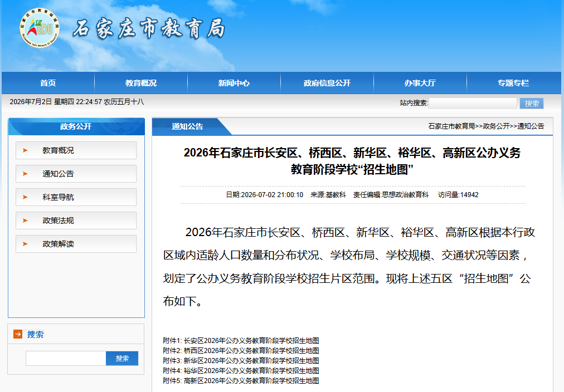Open 通知公告 in the left sidebar

(x=76, y=174)
